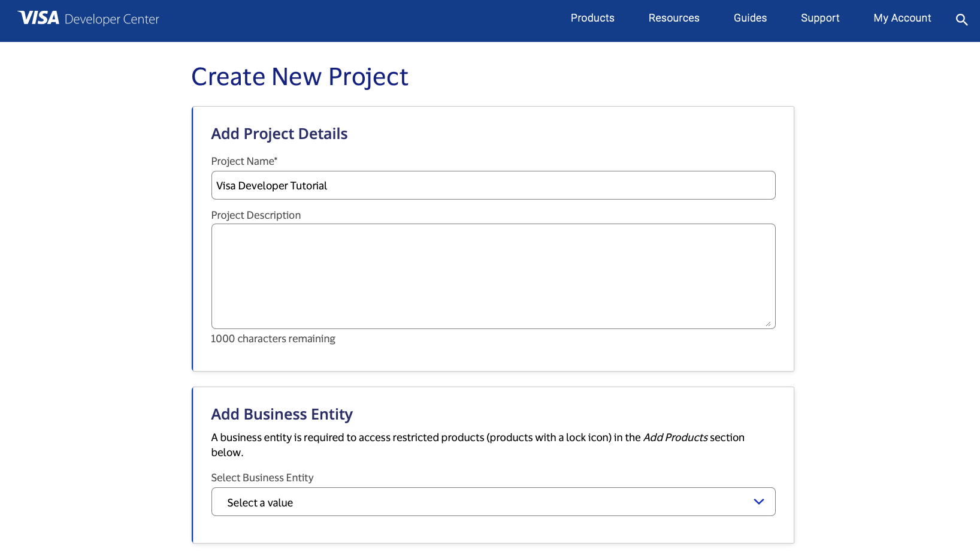Click the Visa logo in header
980x555 pixels.
point(39,18)
